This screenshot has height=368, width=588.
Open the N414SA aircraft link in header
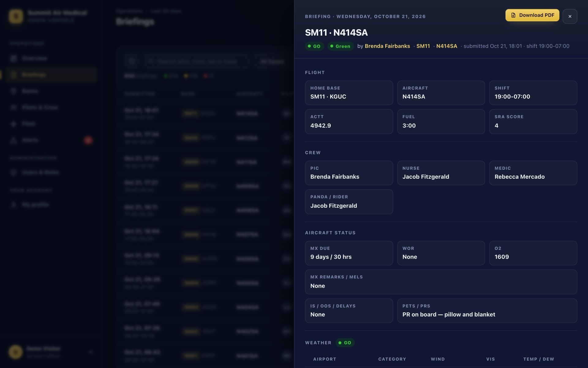coord(447,46)
